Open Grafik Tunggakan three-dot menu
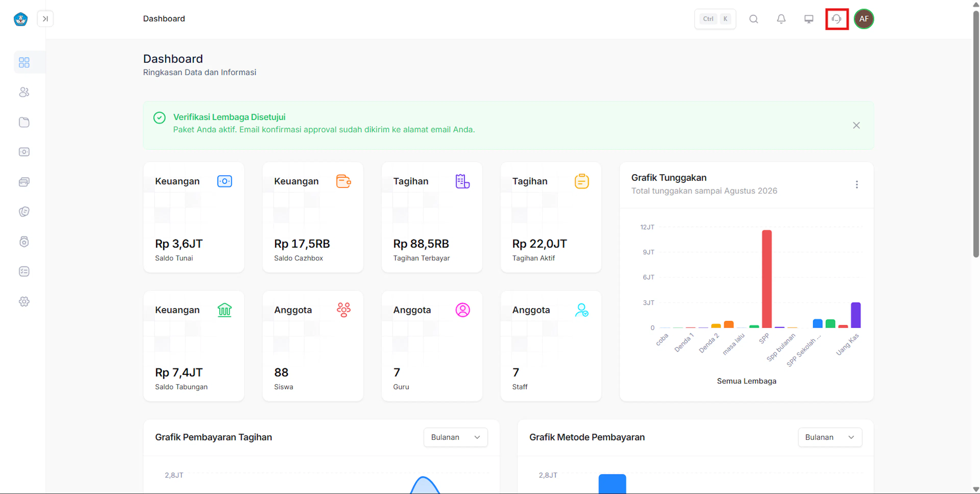 point(857,184)
